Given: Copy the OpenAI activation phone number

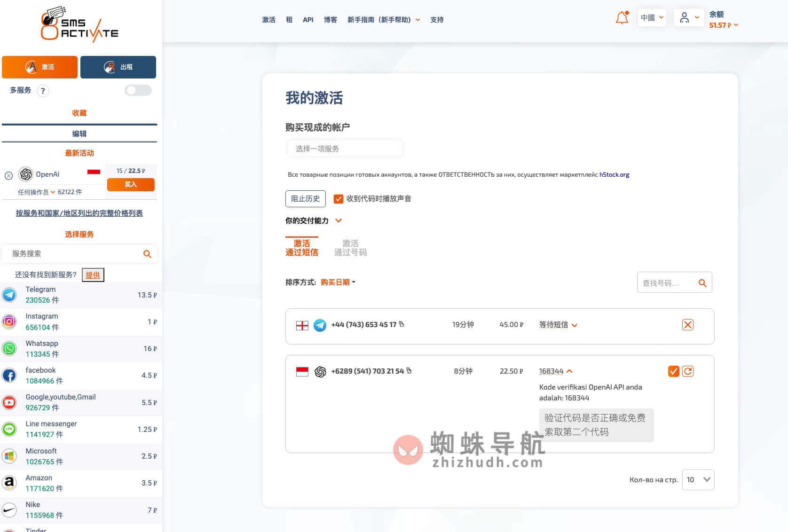Looking at the screenshot, I should (408, 371).
